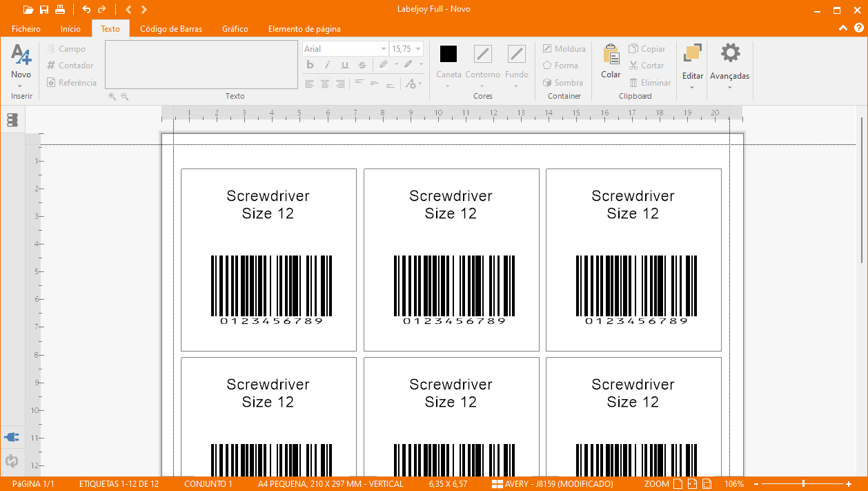Image resolution: width=868 pixels, height=491 pixels.
Task: Click the black Caneta color swatch
Action: 448,54
